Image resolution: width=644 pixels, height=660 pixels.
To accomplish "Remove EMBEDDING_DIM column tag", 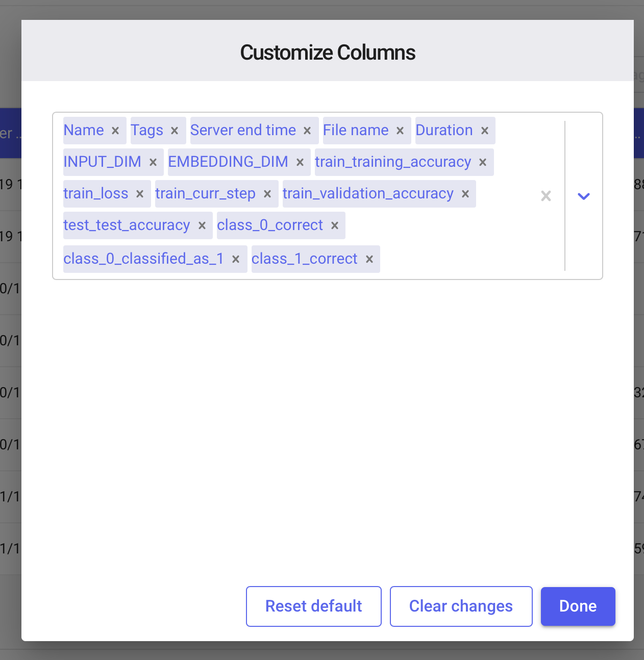I will pos(300,162).
